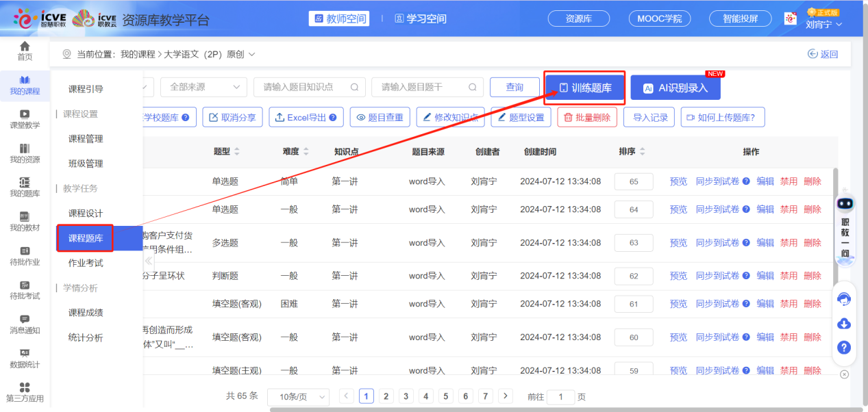Screen dimensions: 868x412
Task: Click the floating customer service headset icon
Action: [843, 298]
